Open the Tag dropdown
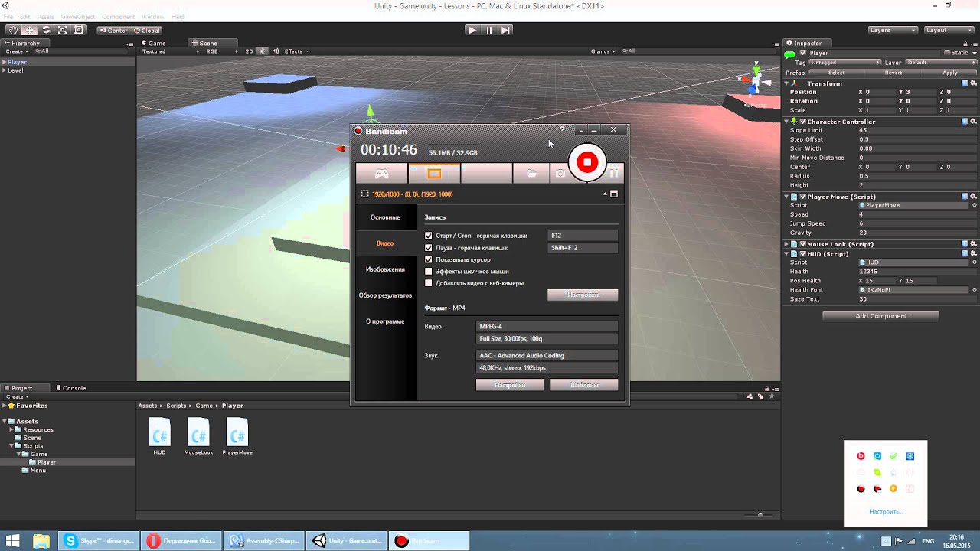980x551 pixels. click(x=845, y=63)
